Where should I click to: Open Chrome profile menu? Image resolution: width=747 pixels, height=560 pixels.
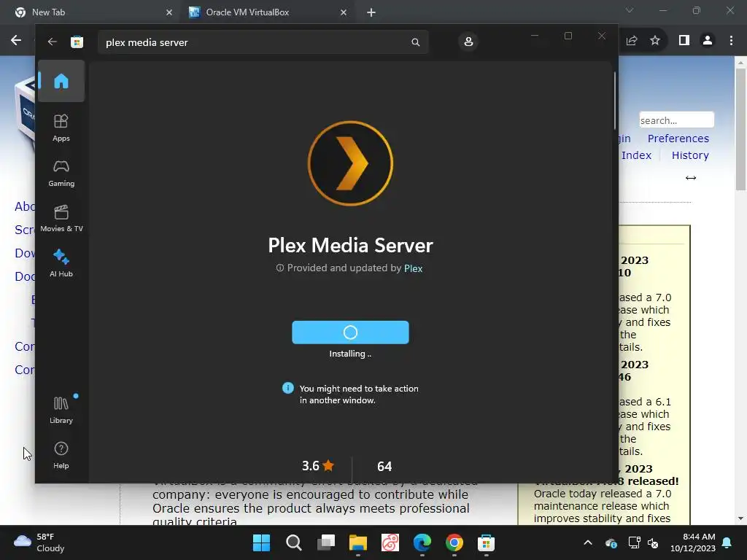click(708, 41)
